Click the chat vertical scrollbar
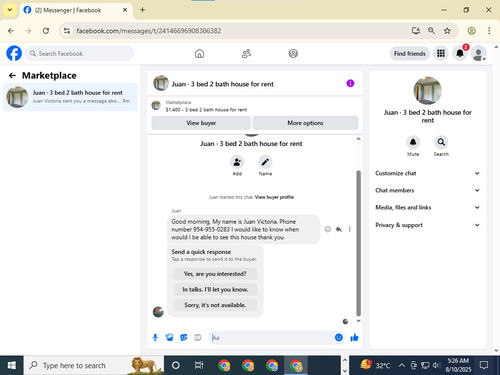500x375 pixels. pyautogui.click(x=358, y=243)
